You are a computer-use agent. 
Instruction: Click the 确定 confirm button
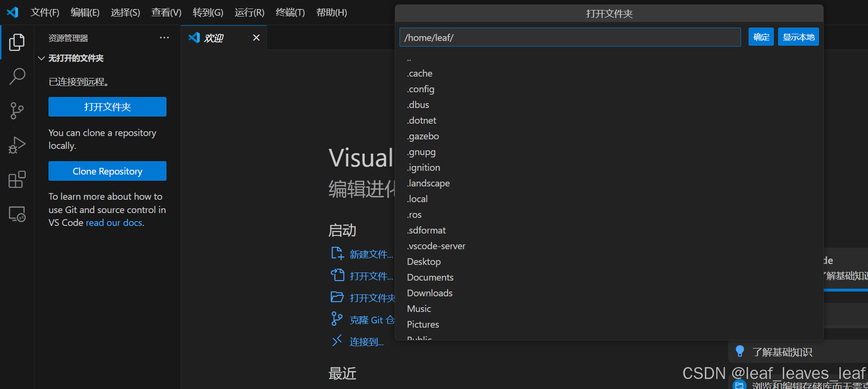point(761,37)
